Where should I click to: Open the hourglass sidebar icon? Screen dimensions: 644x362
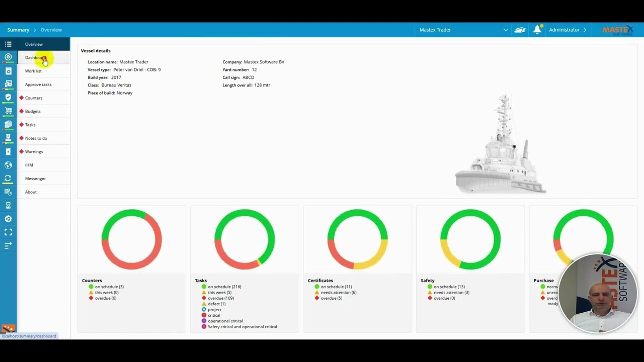(8, 205)
